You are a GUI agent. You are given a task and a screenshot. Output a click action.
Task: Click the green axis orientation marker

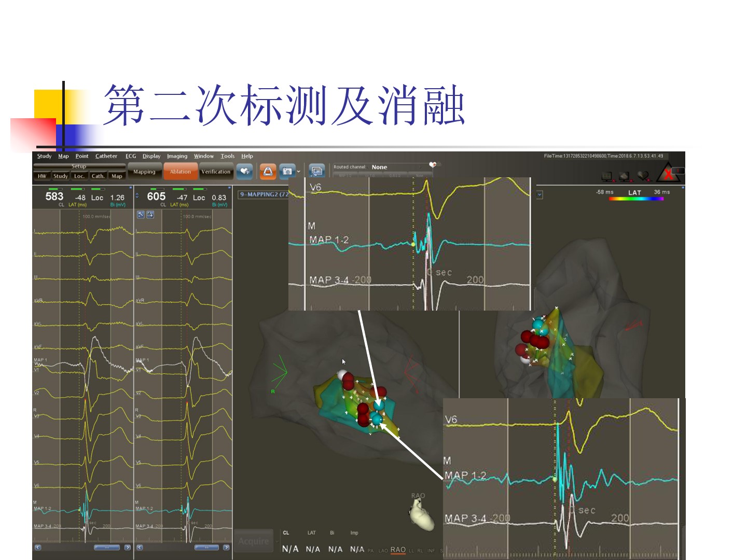pos(279,373)
